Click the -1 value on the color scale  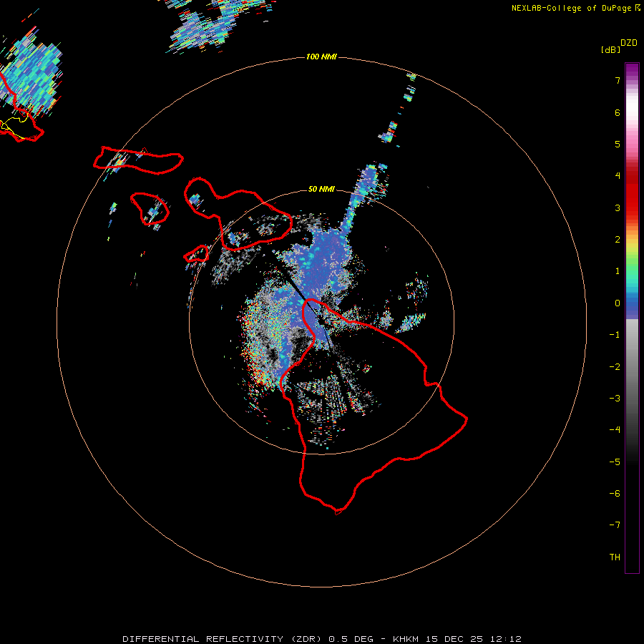[615, 335]
